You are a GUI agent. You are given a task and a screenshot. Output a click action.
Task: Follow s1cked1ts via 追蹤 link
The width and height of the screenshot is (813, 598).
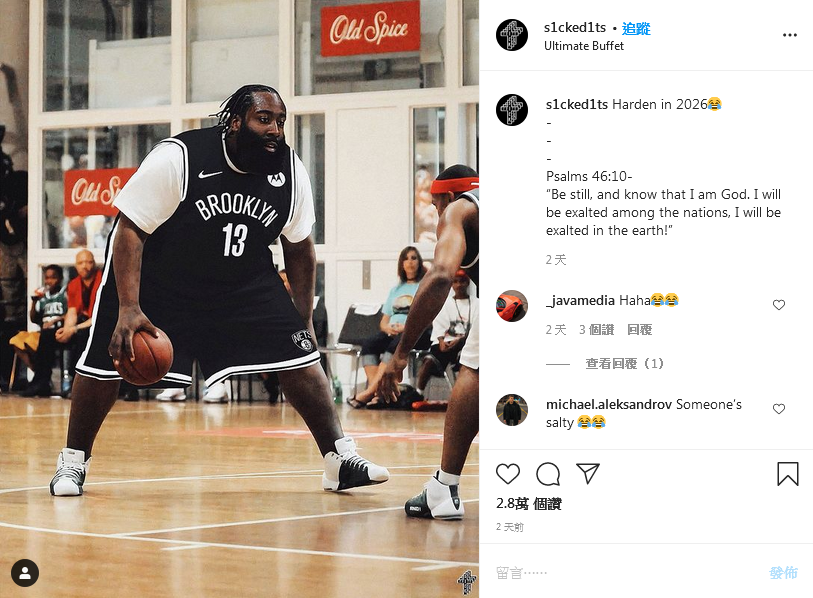pos(636,29)
